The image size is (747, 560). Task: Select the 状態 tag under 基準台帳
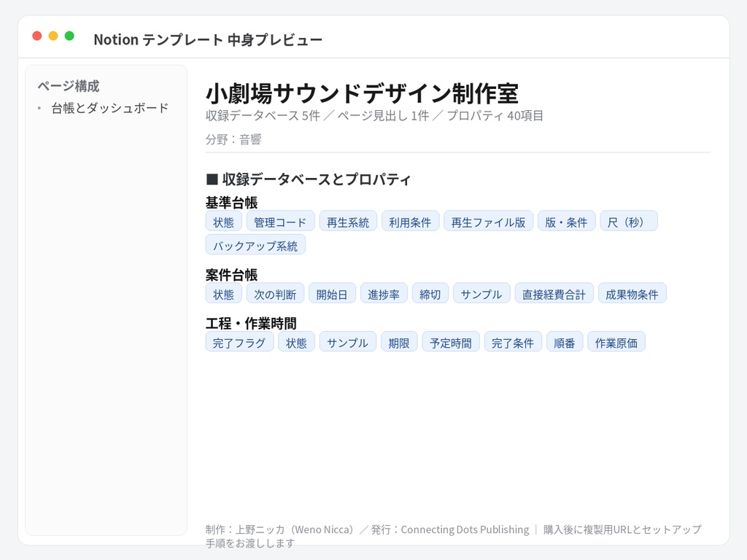[224, 222]
